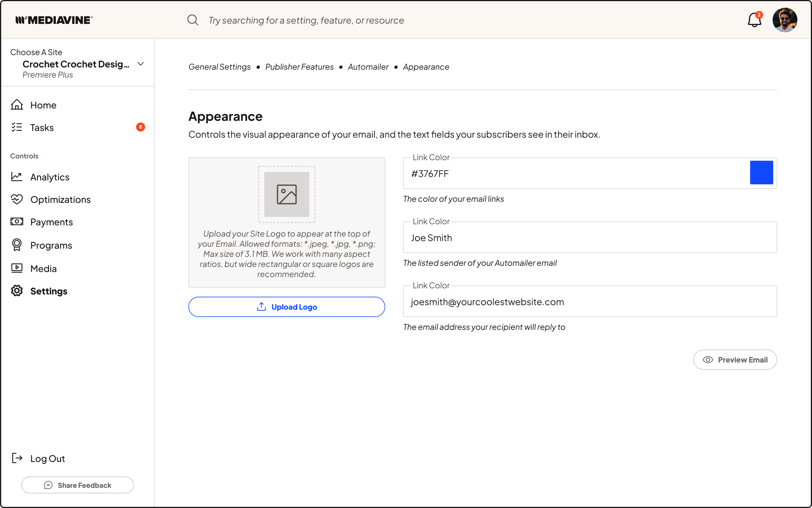Click the Joe Smith sender name field
812x508 pixels.
[x=590, y=238]
